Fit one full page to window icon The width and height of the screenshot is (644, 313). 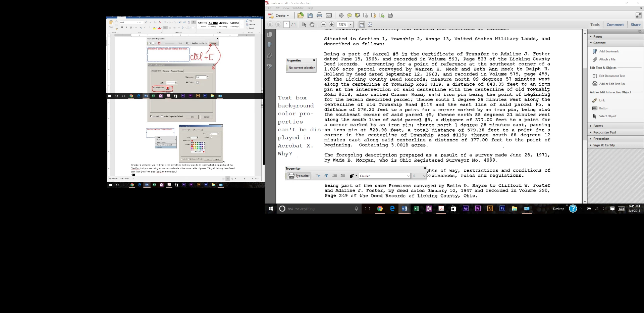[370, 25]
